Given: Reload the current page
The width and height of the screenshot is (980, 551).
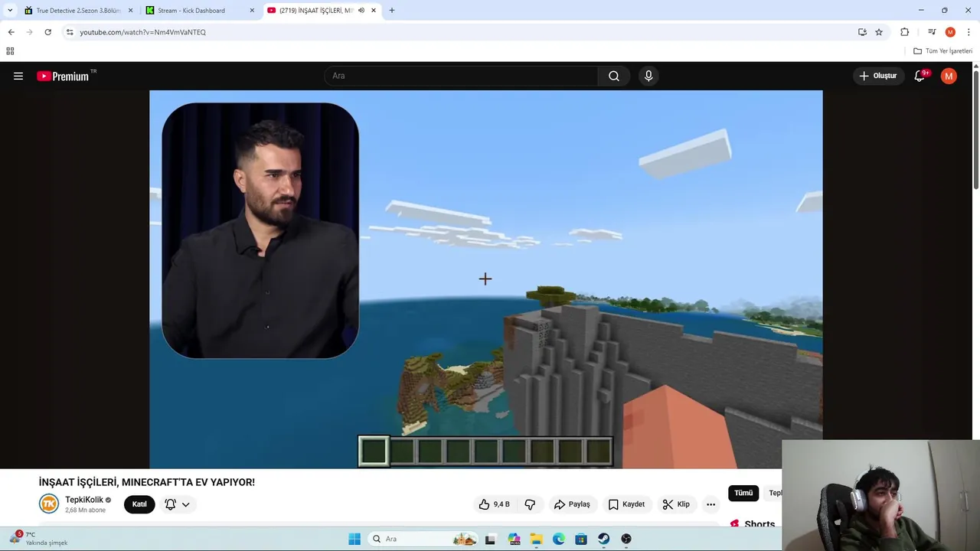Looking at the screenshot, I should 47,32.
